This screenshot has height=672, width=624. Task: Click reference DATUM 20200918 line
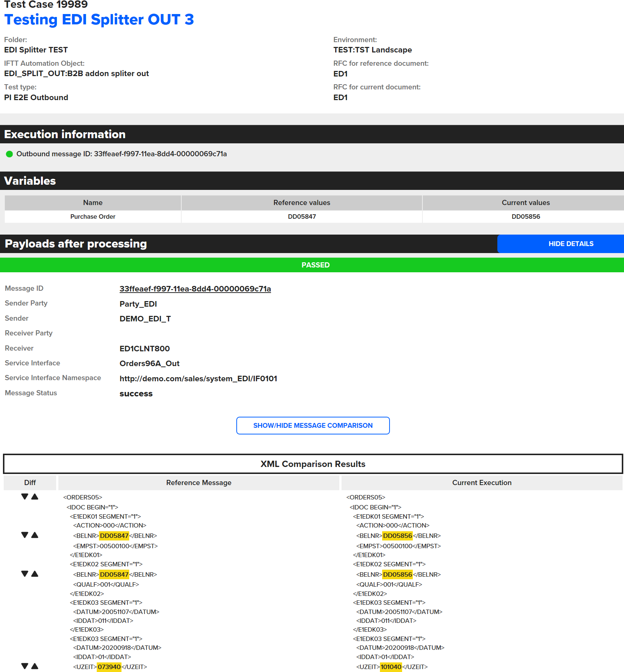point(117,648)
